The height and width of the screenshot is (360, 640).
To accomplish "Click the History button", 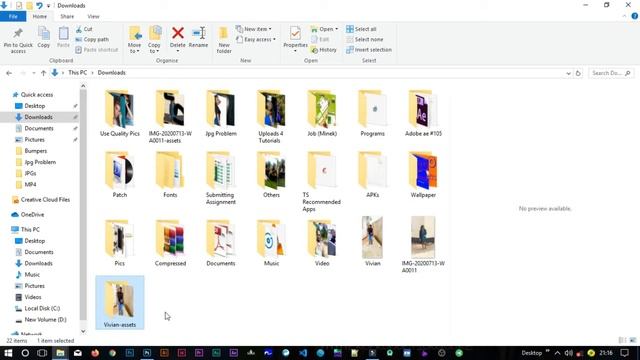I will (x=324, y=50).
